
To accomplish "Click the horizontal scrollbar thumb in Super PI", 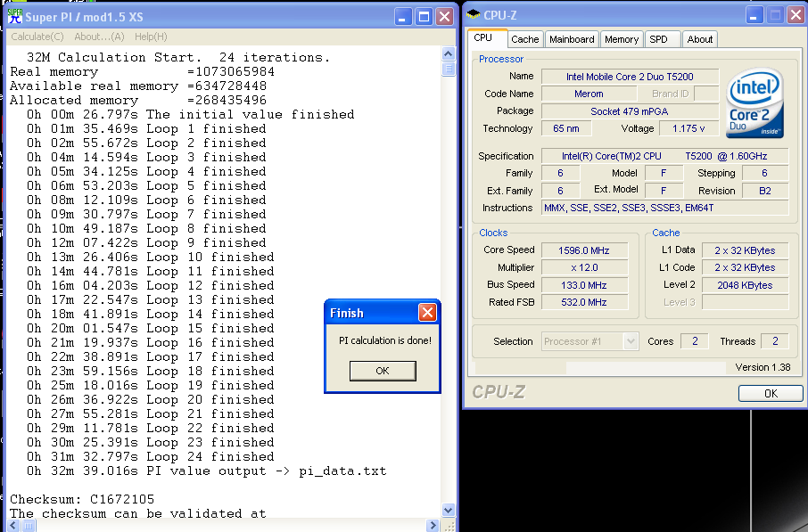I will 29,525.
